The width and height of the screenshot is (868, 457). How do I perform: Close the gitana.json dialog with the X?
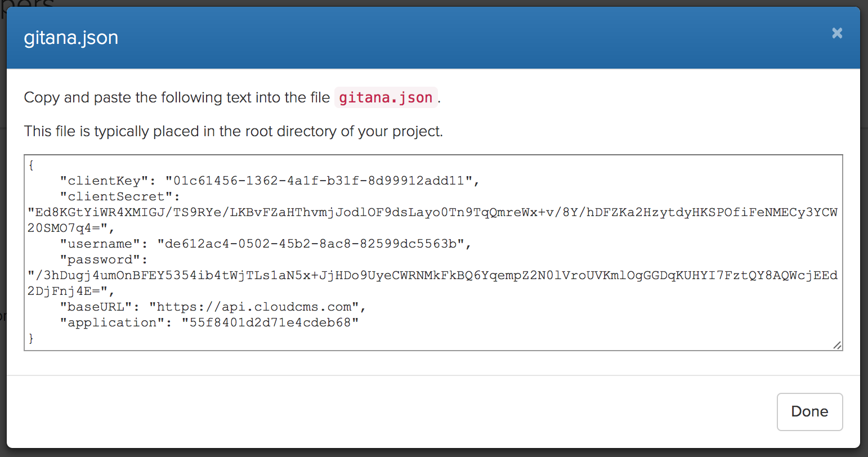837,33
